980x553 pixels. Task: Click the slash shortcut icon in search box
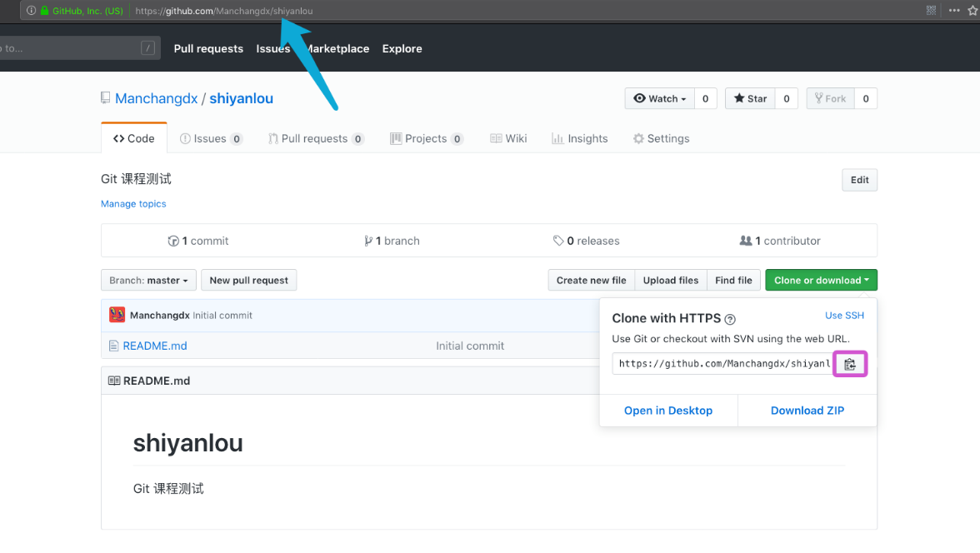[x=147, y=48]
